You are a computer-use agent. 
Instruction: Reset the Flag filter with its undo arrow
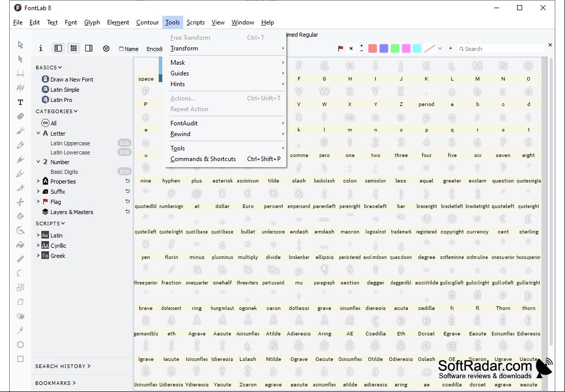point(128,201)
